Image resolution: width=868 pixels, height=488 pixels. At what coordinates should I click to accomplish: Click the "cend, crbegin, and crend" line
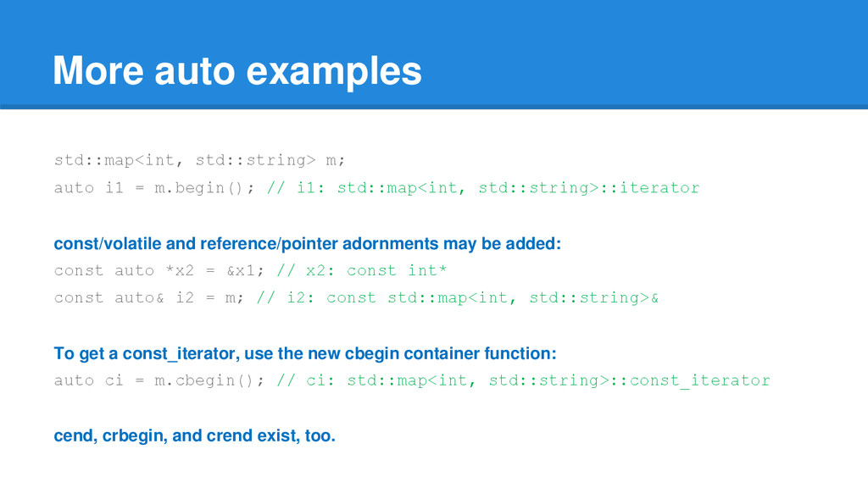194,436
